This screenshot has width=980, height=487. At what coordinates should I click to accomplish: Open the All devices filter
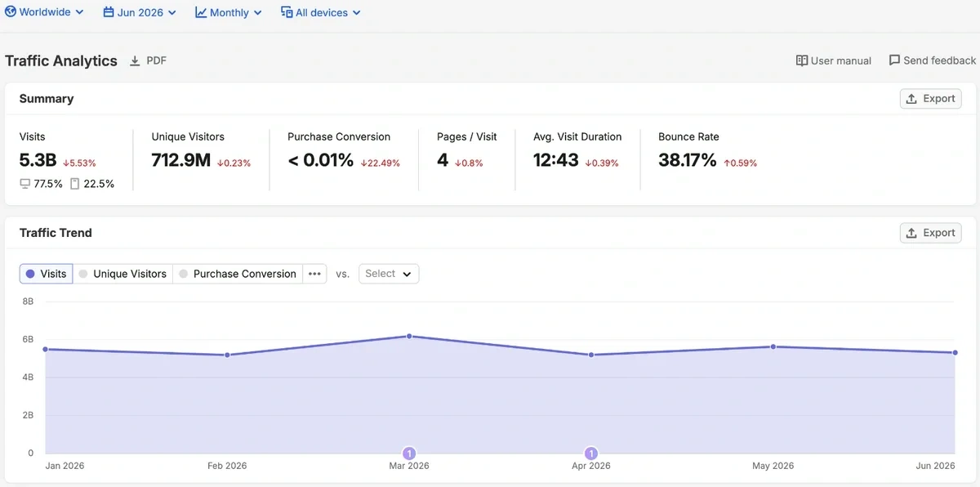pyautogui.click(x=321, y=12)
